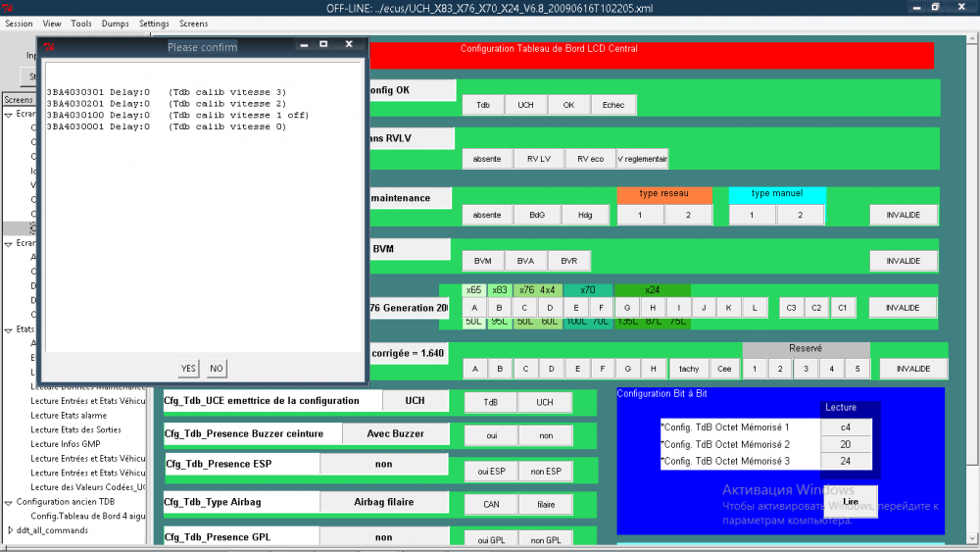Viewport: 980px width, 552px height.
Task: Choose oui GPL option
Action: (x=491, y=539)
